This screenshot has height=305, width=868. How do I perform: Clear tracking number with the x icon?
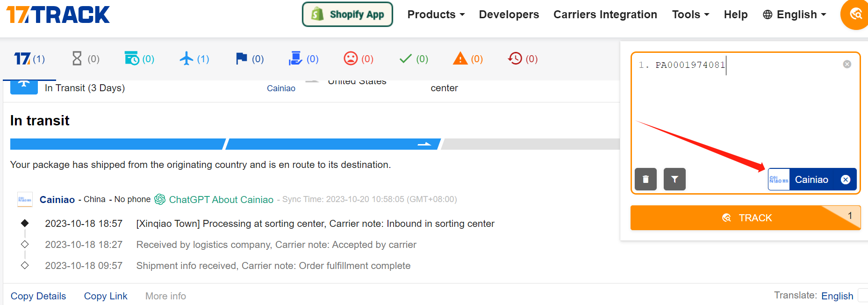pyautogui.click(x=847, y=64)
